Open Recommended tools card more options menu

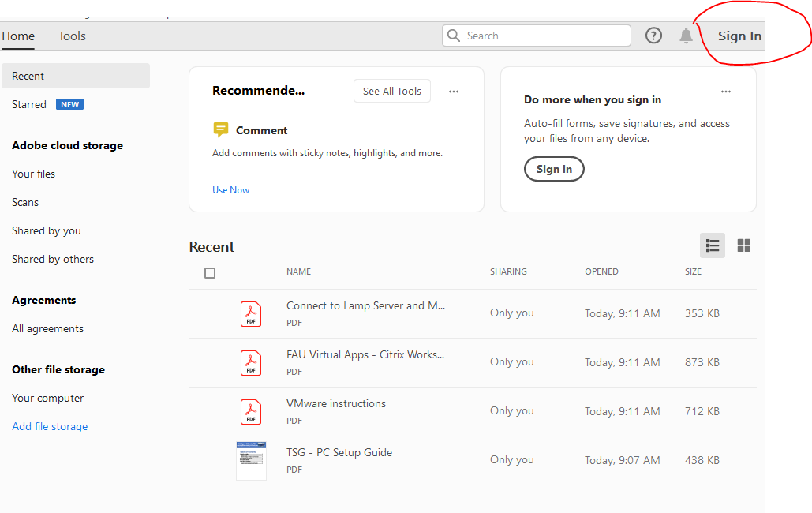point(454,92)
